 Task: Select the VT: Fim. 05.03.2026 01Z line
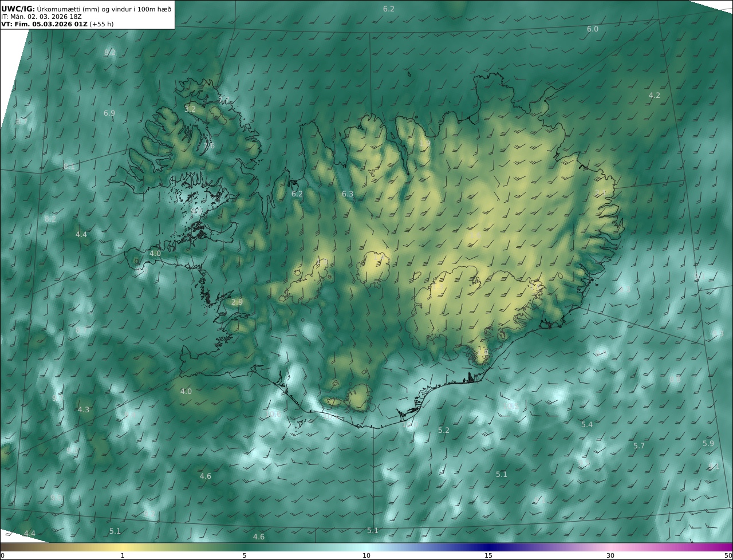tap(57, 24)
